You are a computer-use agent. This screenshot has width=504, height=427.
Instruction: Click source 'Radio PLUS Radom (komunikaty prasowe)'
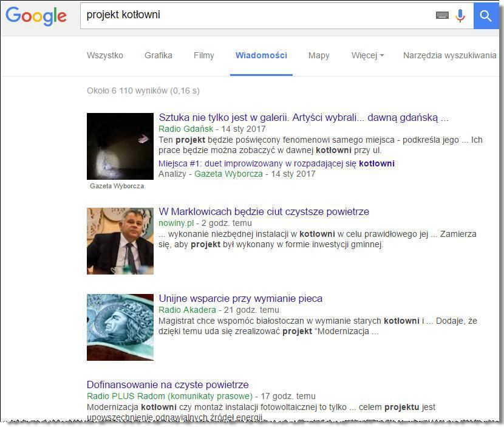169,396
